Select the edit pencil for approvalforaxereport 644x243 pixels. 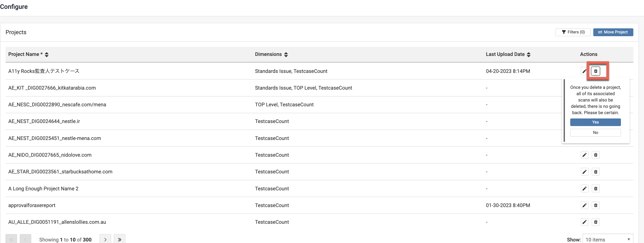click(x=585, y=205)
